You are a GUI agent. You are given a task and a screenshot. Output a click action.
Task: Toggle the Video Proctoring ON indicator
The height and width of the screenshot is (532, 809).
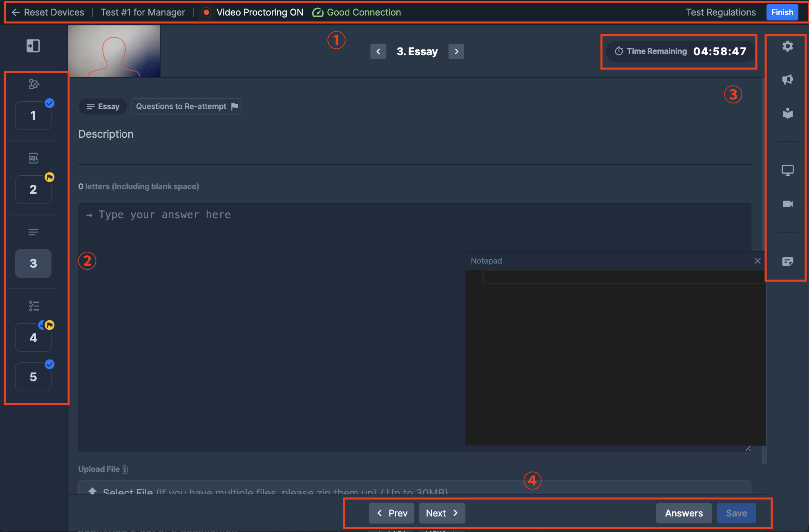[x=253, y=12]
